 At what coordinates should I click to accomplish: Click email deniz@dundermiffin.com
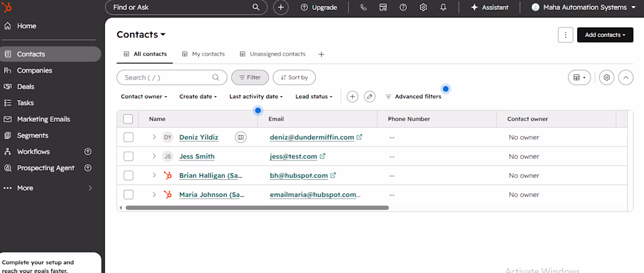[311, 137]
